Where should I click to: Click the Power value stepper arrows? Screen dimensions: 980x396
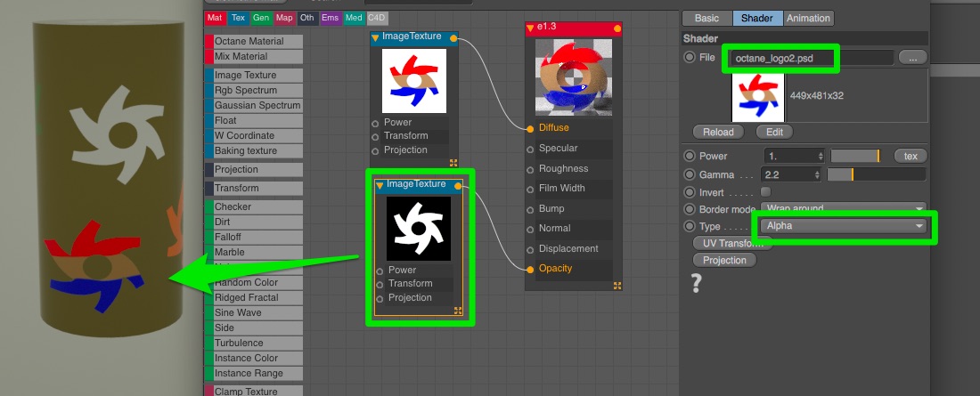[x=821, y=156]
